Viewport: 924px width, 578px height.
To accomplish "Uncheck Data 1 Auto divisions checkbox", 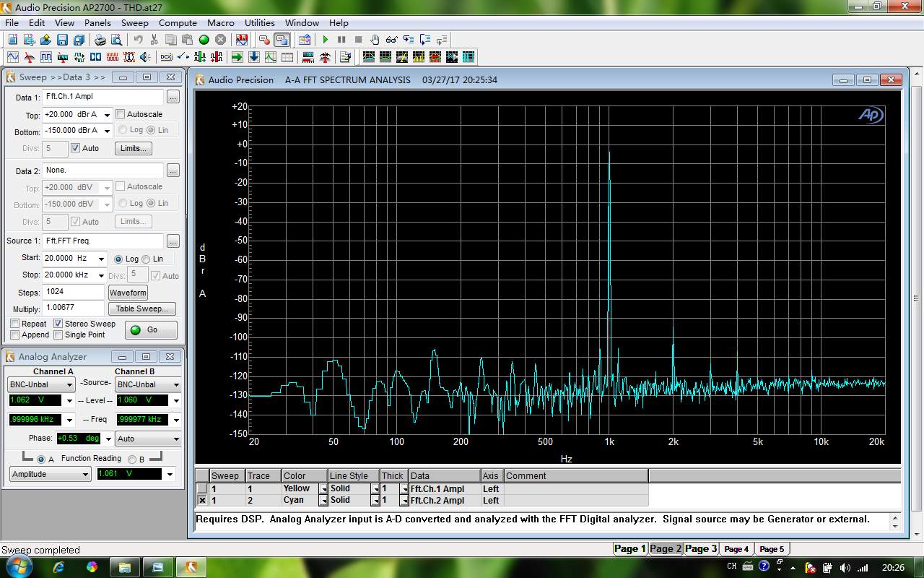I will pyautogui.click(x=75, y=148).
